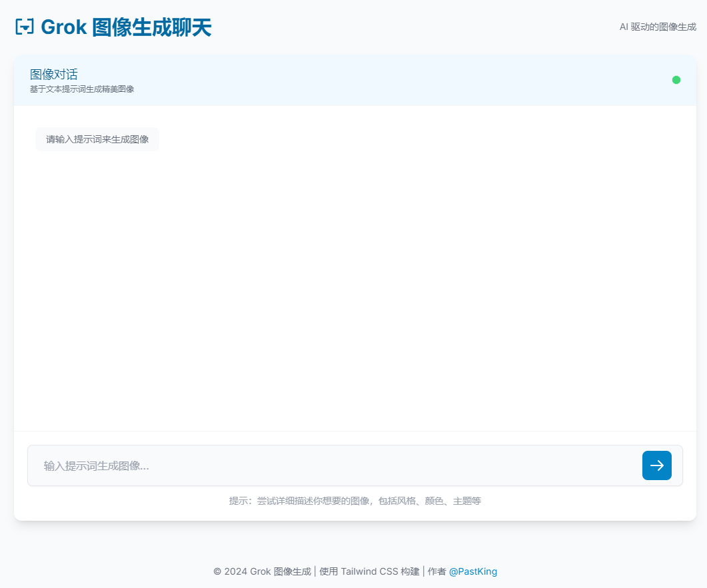Click the white arrow inside the send button
The width and height of the screenshot is (707, 588).
656,465
